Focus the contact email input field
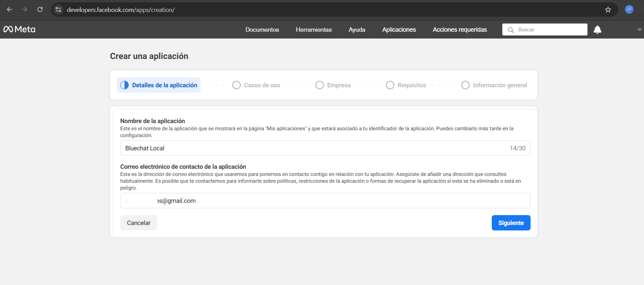The image size is (644, 285). [325, 201]
